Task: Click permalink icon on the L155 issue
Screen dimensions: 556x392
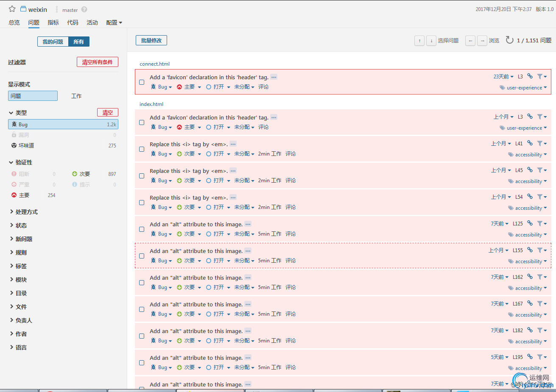Action: [x=530, y=250]
